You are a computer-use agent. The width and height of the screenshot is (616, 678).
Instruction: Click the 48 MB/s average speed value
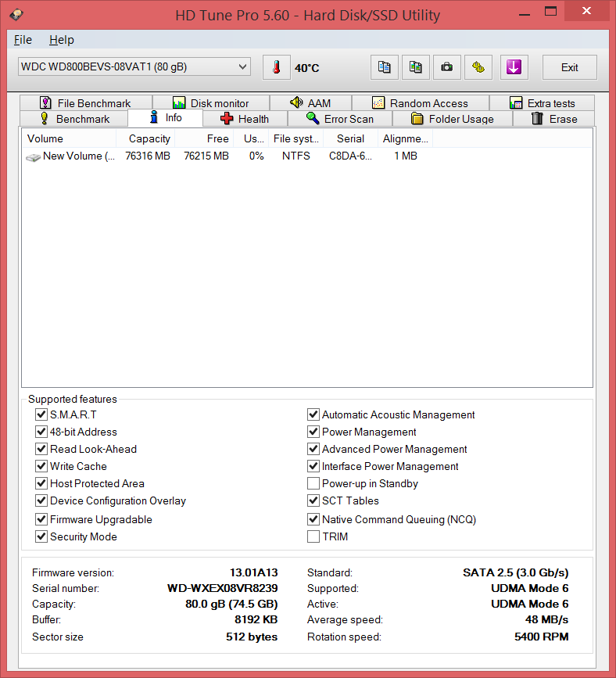point(547,619)
